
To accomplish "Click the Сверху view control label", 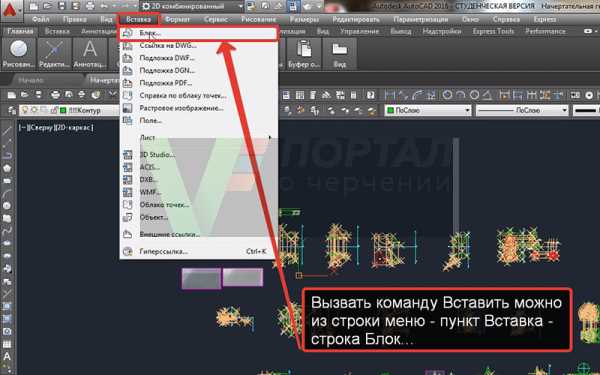I will 41,127.
